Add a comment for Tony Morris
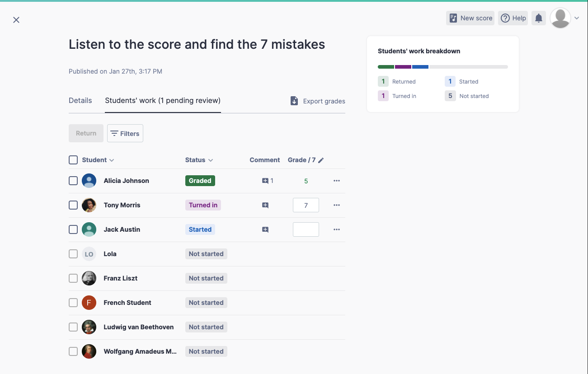Screen dimensions: 588x374 coord(265,205)
